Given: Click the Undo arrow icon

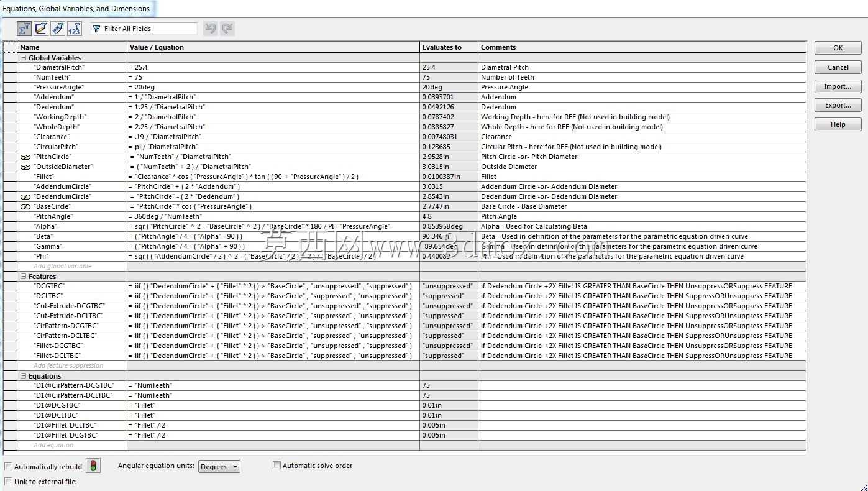Looking at the screenshot, I should [211, 29].
